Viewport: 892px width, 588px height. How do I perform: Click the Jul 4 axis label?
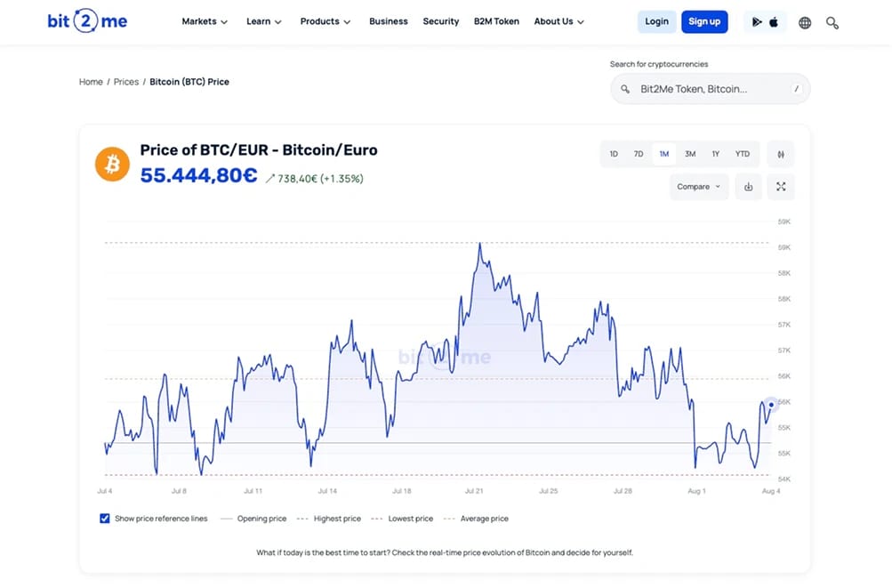point(105,491)
